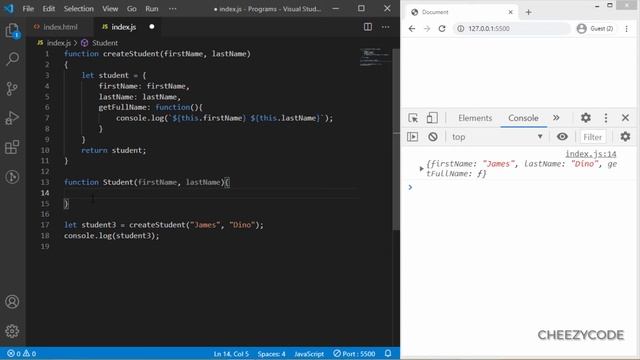Open the View menu
This screenshot has height=360, width=640.
(x=110, y=9)
